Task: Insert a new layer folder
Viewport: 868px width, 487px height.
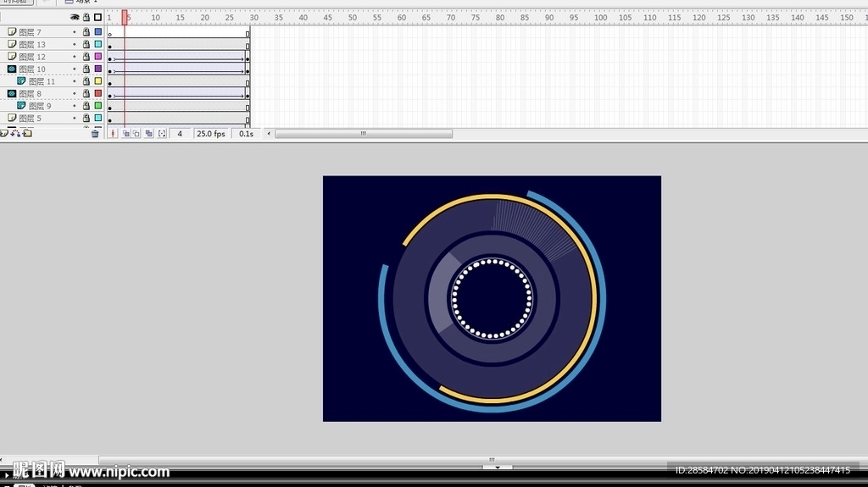Action: click(27, 133)
